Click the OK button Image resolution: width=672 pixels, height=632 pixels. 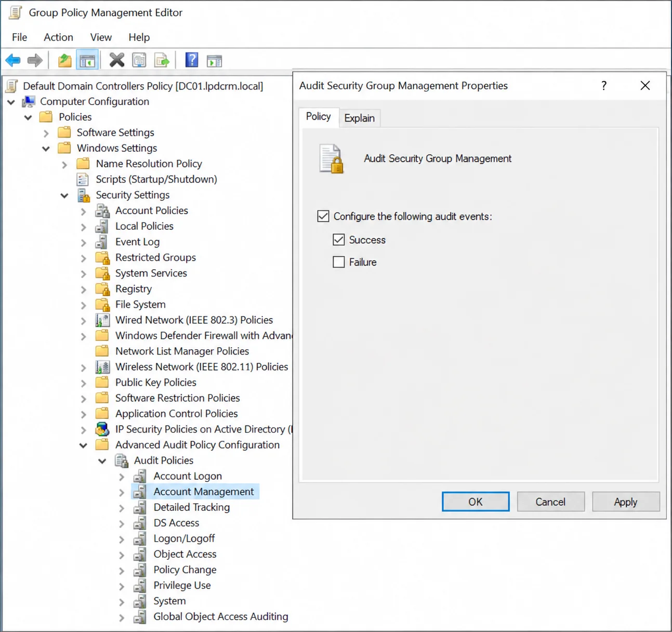point(476,502)
